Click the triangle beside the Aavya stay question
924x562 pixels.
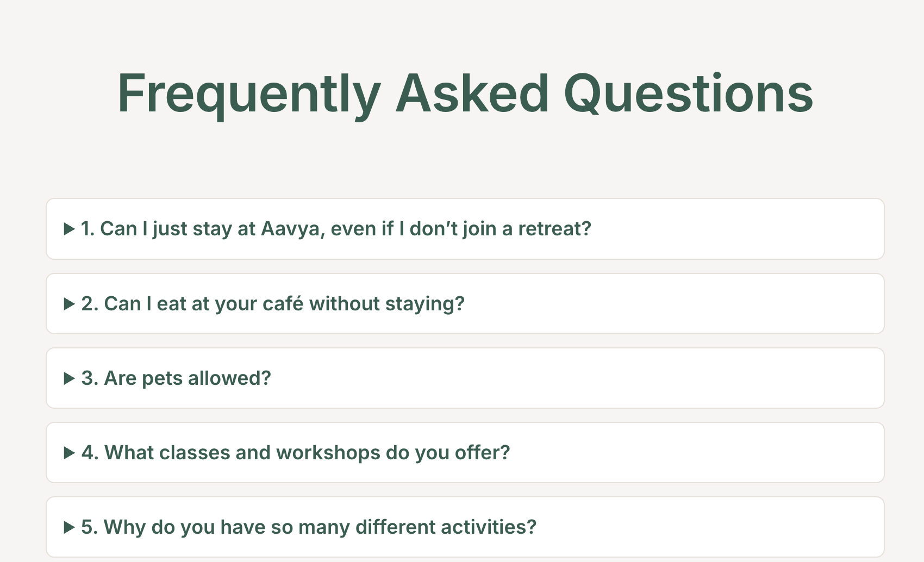click(x=69, y=229)
